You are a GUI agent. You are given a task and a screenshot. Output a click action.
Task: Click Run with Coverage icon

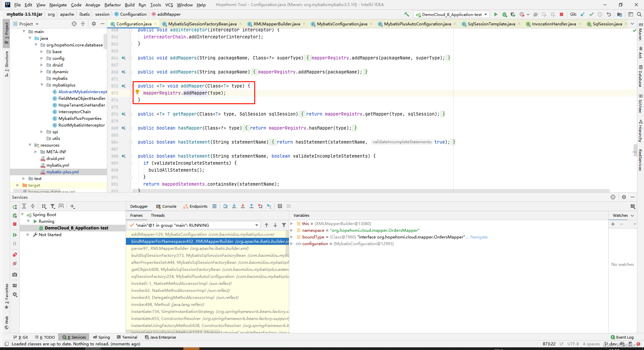pos(513,14)
